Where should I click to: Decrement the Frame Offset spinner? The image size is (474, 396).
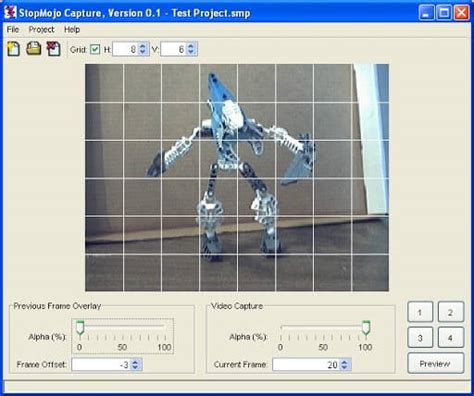[x=135, y=367]
